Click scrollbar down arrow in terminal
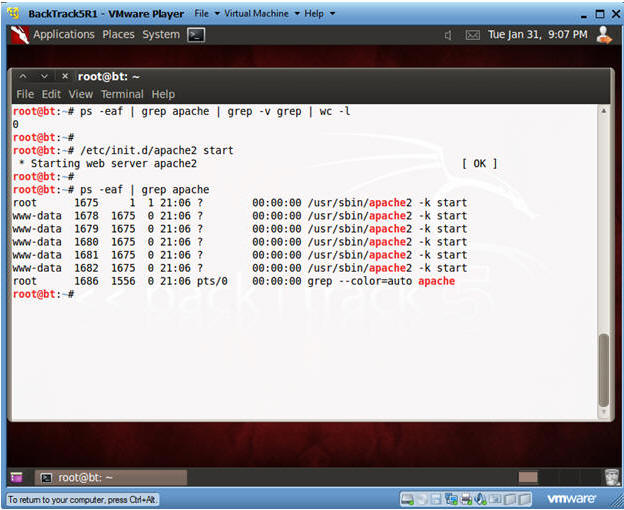This screenshot has height=510, width=624. click(x=603, y=413)
